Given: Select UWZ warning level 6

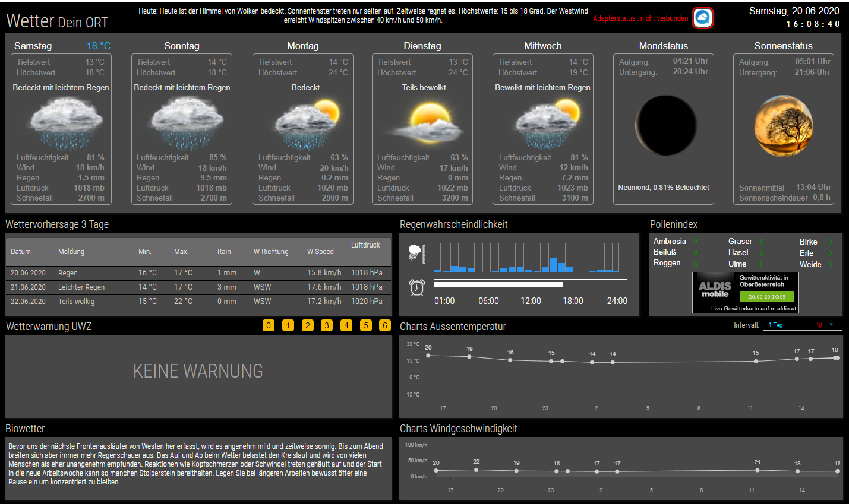Looking at the screenshot, I should click(x=385, y=325).
